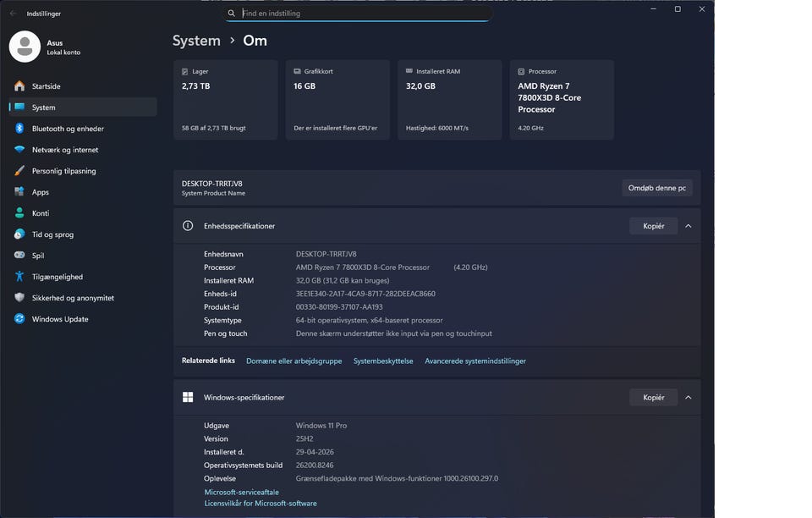Click the search magnifier icon
Screen dimensions: 812x518
tap(232, 14)
